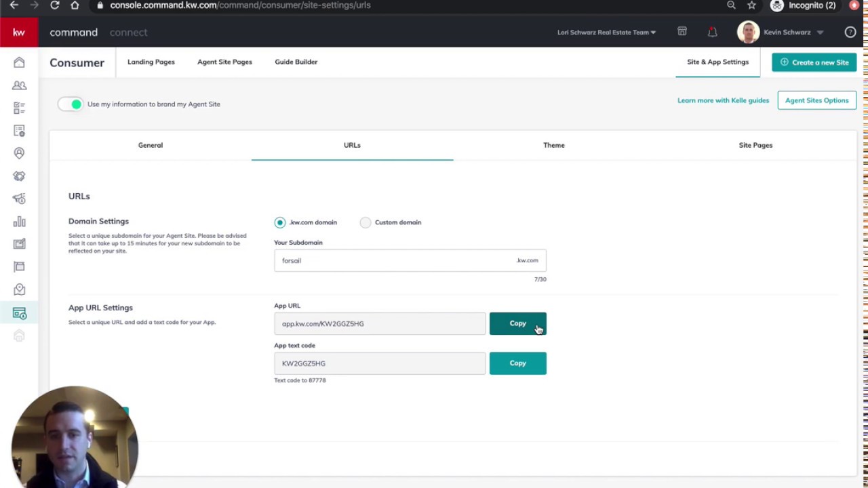The height and width of the screenshot is (488, 868).
Task: Click the App URL field
Action: click(x=380, y=323)
